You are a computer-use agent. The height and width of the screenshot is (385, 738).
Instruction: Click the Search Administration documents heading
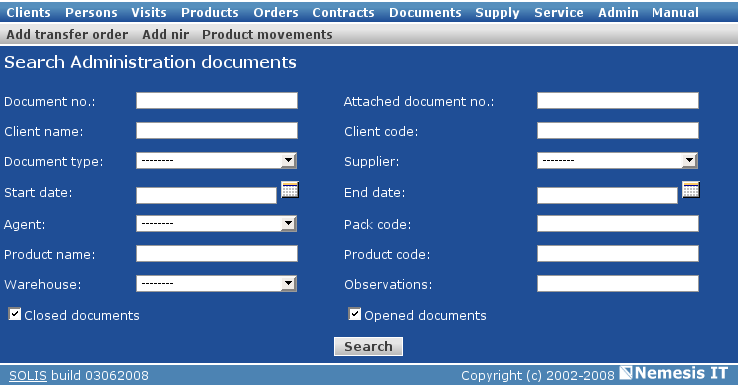[x=150, y=62]
